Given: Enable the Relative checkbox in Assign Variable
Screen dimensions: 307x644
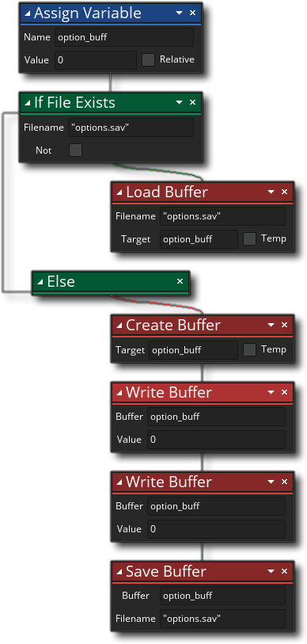Looking at the screenshot, I should pos(148,60).
